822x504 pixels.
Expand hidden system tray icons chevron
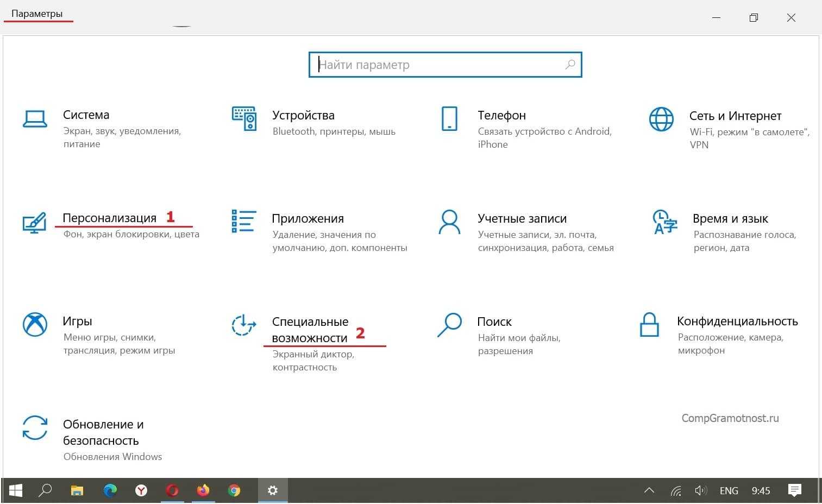pos(649,490)
